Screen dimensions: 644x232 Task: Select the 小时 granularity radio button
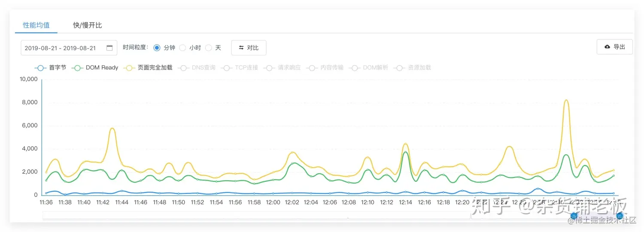pos(182,48)
